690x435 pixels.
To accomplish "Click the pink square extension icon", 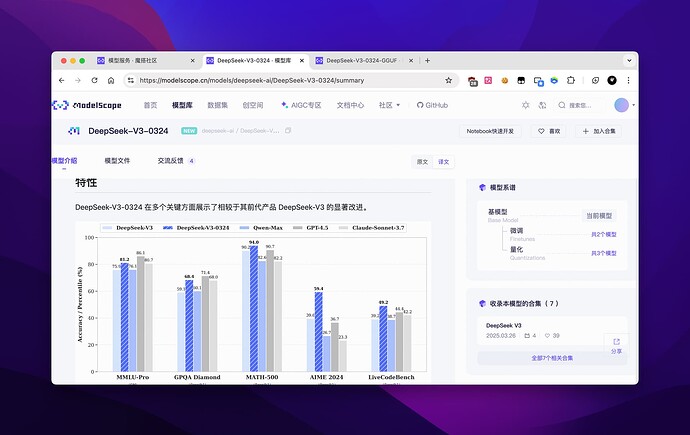I will tap(488, 80).
